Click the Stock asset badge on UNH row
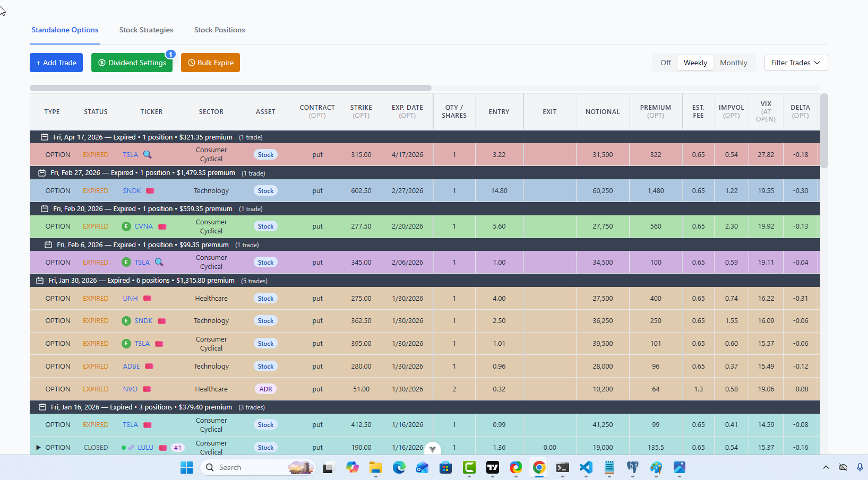The width and height of the screenshot is (868, 480). pyautogui.click(x=265, y=298)
